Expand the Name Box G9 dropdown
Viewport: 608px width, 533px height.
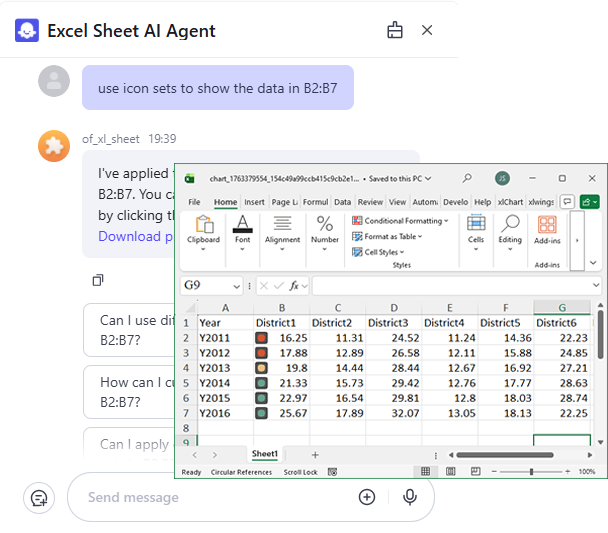click(x=236, y=286)
